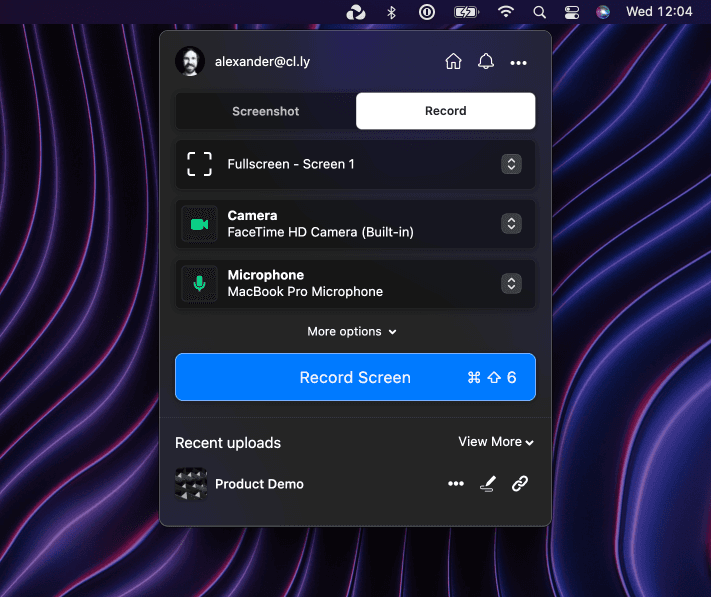Screen dimensions: 711x597
Task: Open Fullscreen - Screen 1 selector arrows
Action: tap(511, 164)
